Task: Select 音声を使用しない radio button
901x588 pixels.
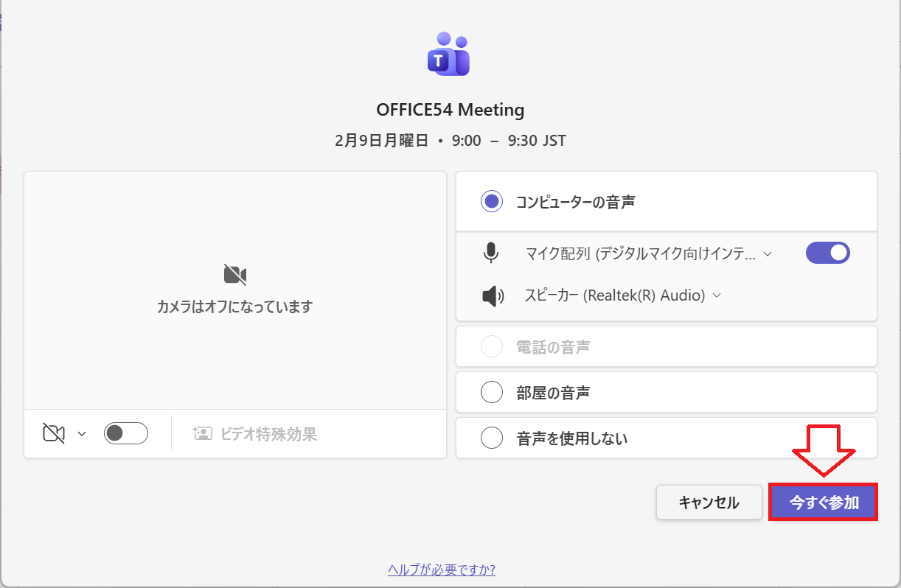Action: [x=492, y=438]
